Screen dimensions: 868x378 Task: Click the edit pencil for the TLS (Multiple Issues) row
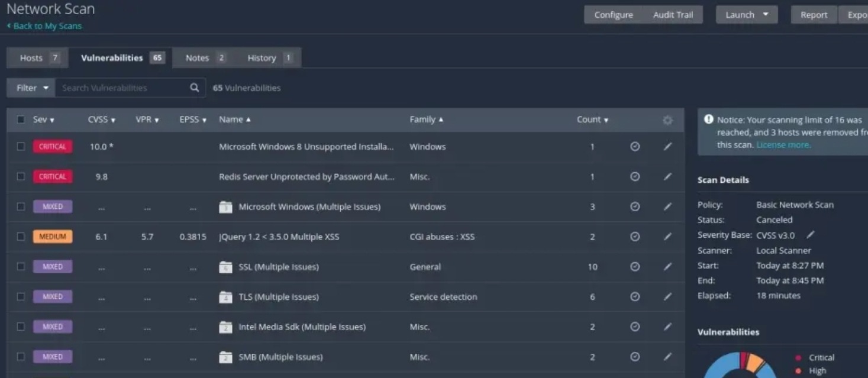point(667,296)
